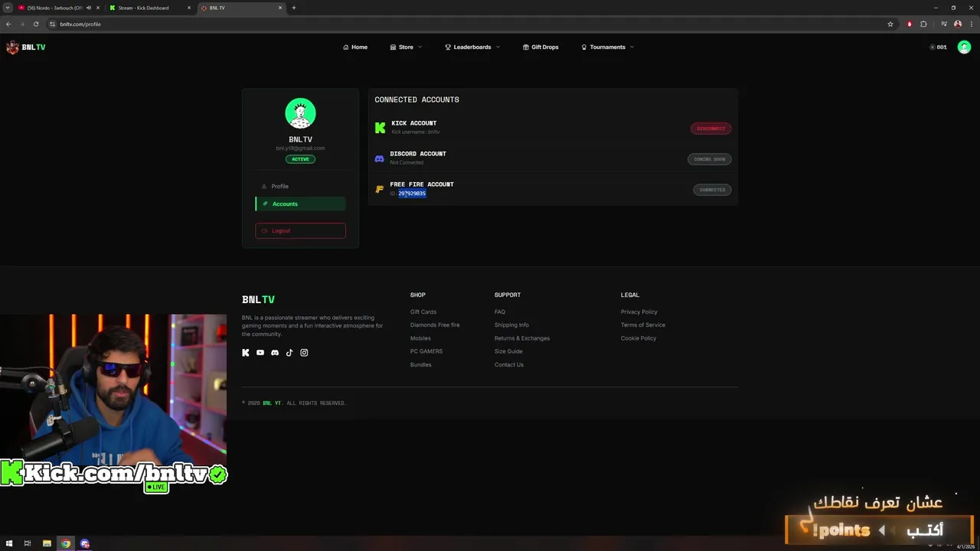Open the Mobiles footer link

click(x=420, y=338)
